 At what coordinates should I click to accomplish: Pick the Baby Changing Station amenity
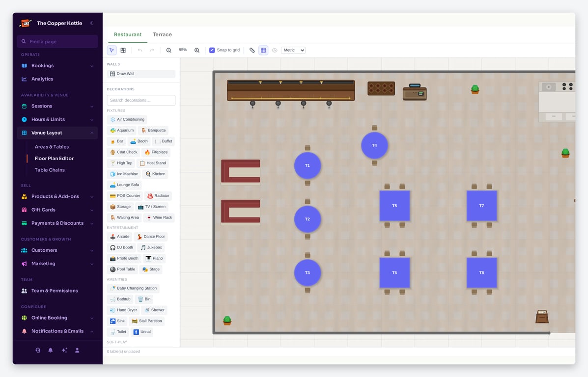[133, 288]
